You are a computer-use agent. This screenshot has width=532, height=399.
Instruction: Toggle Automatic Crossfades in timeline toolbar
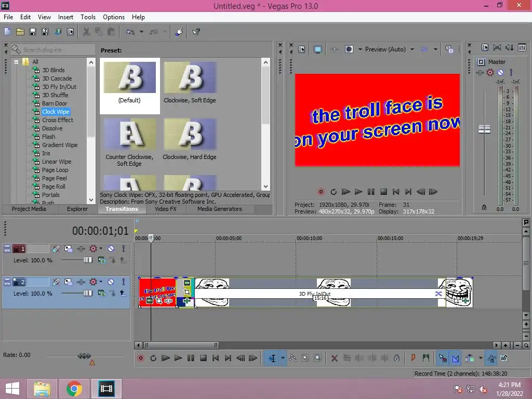point(456,358)
